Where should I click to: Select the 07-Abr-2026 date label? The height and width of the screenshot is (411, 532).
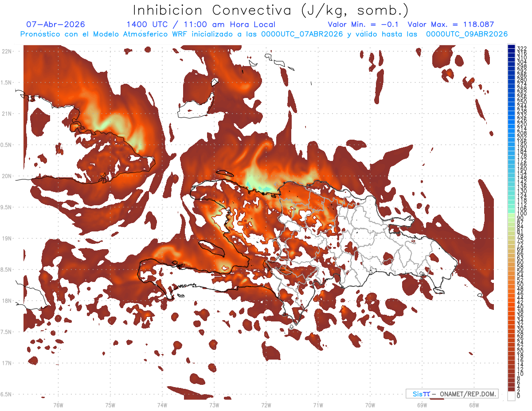[56, 25]
